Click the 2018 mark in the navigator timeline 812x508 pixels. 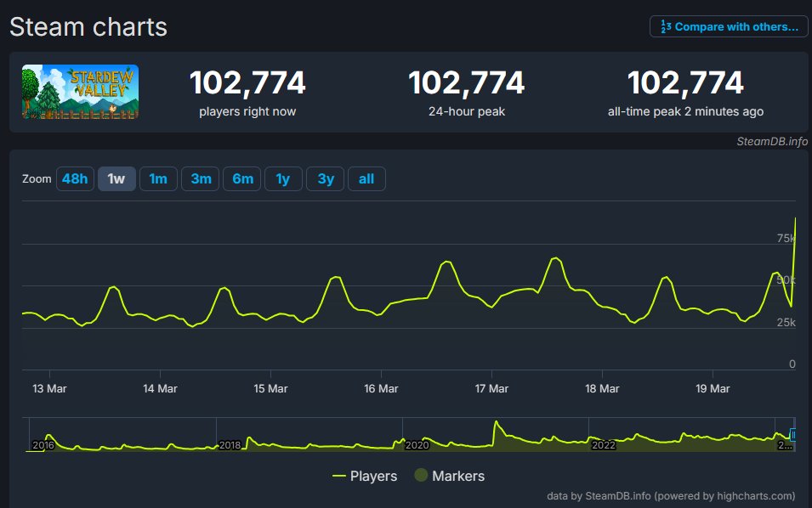(x=230, y=445)
